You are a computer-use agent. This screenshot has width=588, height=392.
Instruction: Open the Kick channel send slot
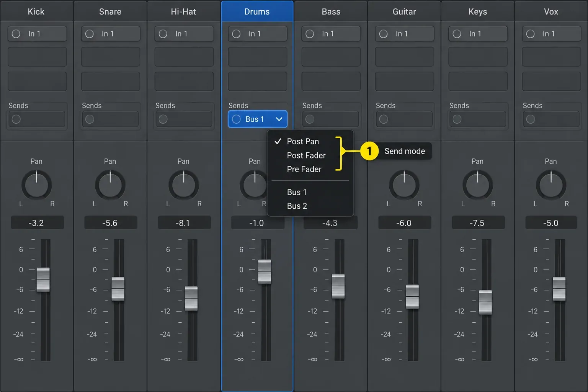37,119
